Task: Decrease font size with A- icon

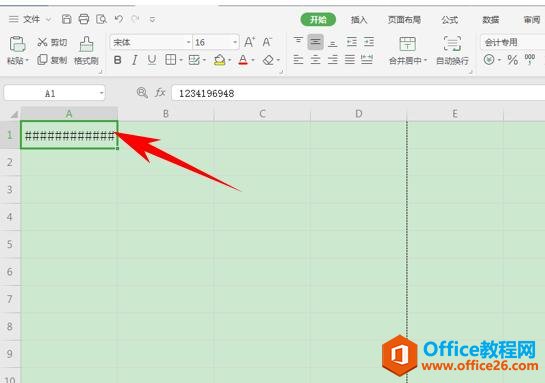Action: coord(267,42)
